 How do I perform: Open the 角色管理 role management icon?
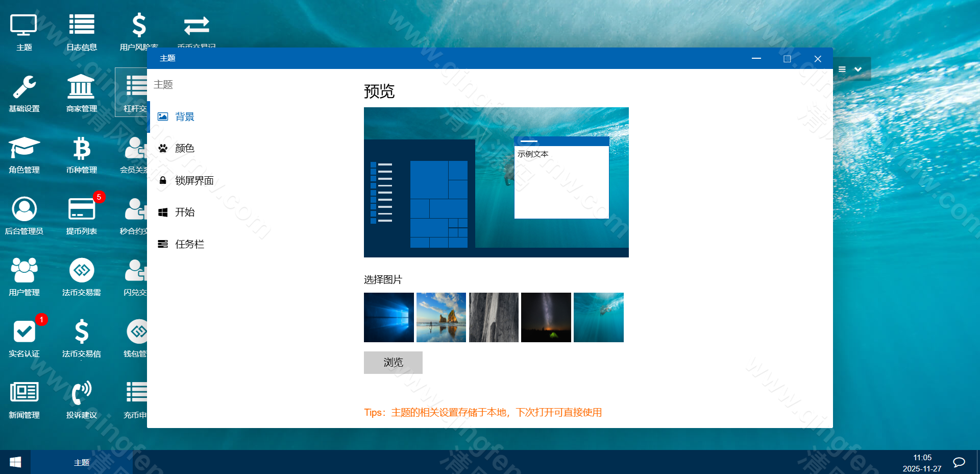pyautogui.click(x=24, y=155)
